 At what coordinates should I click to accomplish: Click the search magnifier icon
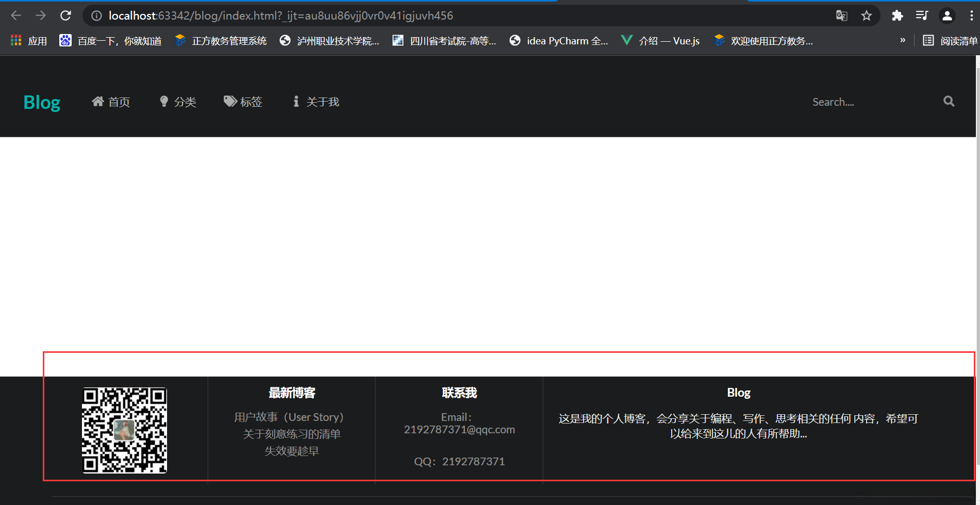coord(949,101)
